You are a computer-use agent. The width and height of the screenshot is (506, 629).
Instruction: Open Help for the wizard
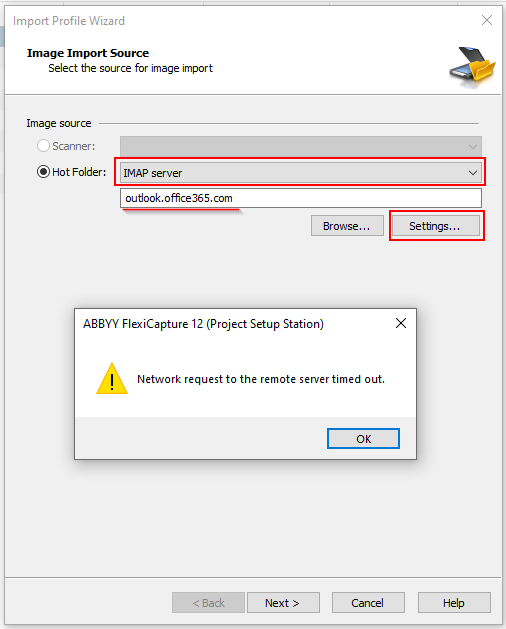454,603
